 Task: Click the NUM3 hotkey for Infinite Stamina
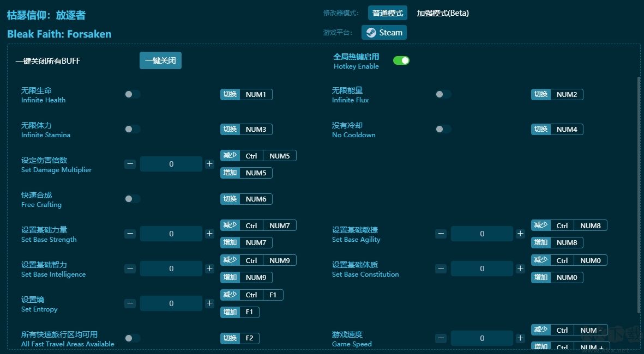coord(246,129)
